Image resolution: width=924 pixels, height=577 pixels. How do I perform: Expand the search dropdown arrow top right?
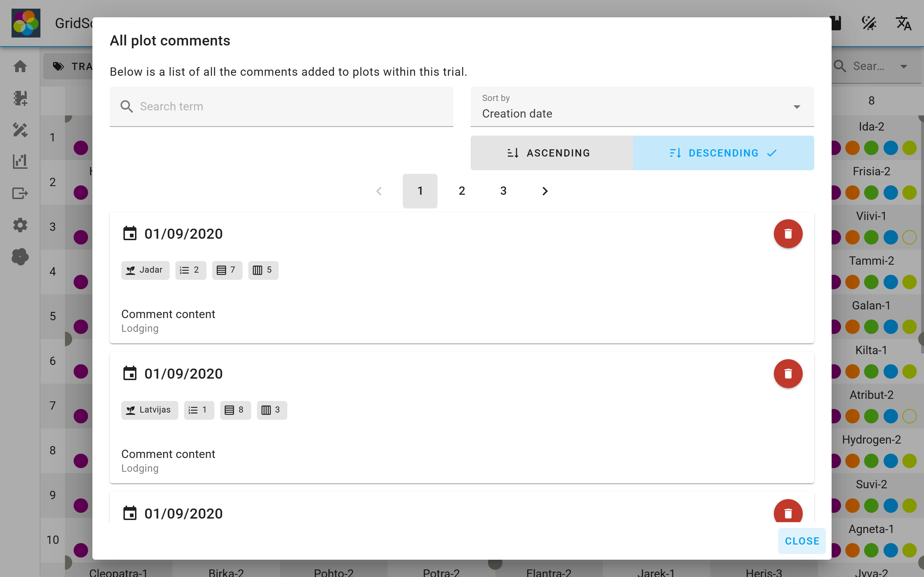tap(904, 66)
